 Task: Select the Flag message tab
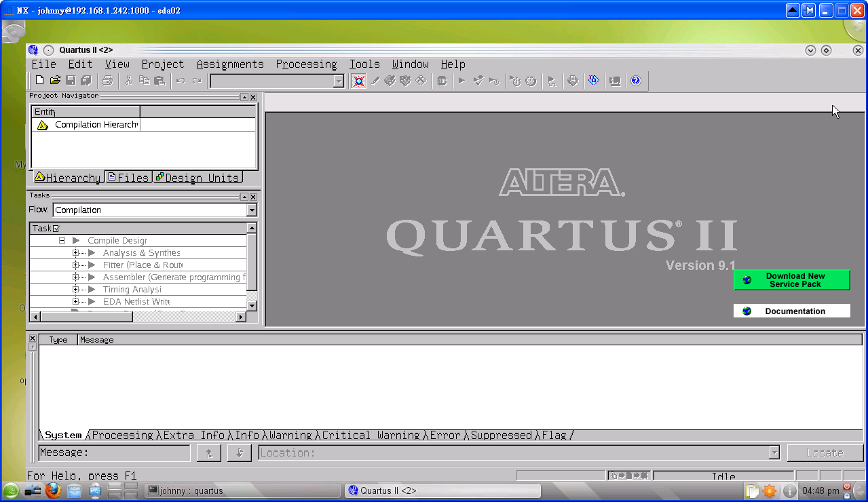pyautogui.click(x=554, y=435)
